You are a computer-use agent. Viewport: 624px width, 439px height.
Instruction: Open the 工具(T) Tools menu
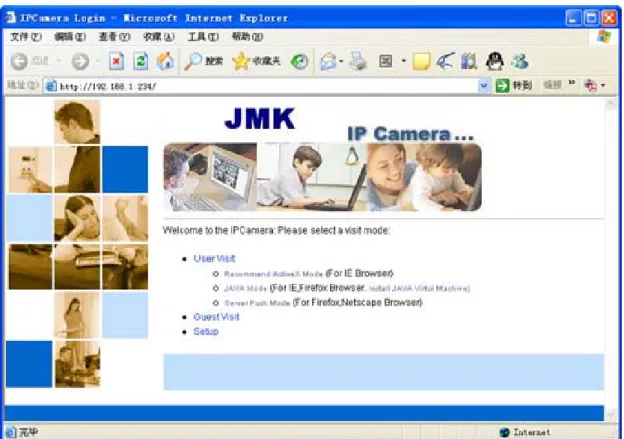tap(203, 37)
